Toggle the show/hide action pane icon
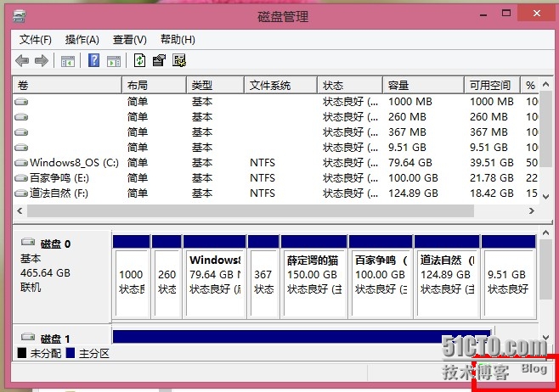This screenshot has width=559, height=392. coord(113,60)
